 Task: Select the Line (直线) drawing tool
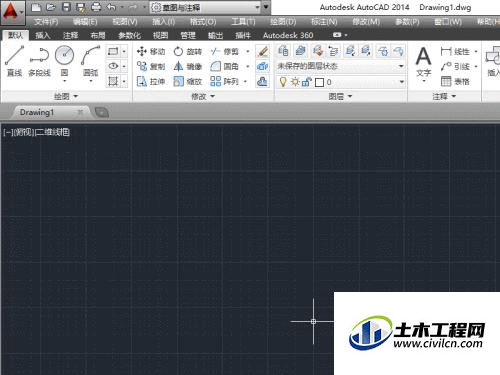[15, 61]
